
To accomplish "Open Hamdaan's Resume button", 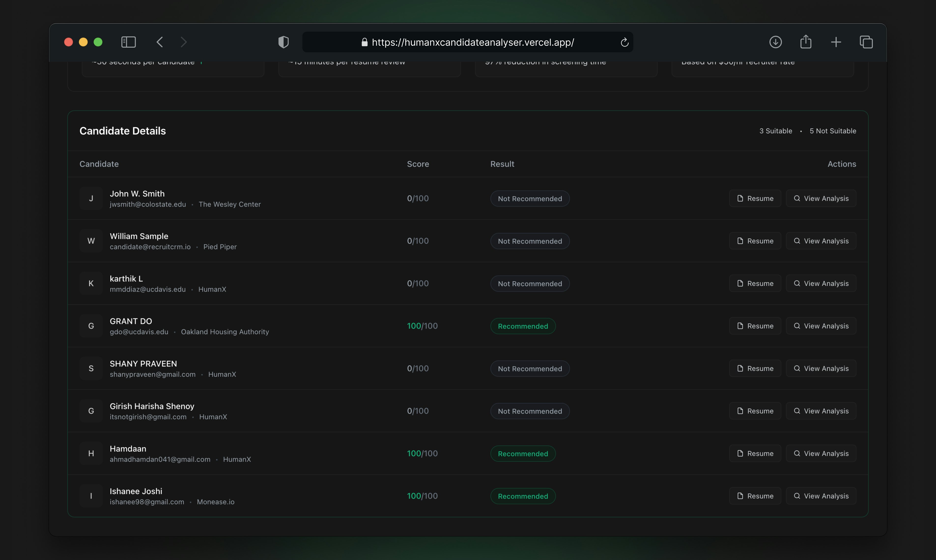I will click(755, 454).
